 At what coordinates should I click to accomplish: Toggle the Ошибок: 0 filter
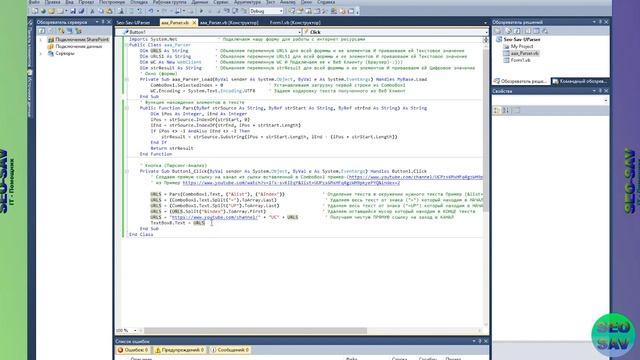click(133, 350)
